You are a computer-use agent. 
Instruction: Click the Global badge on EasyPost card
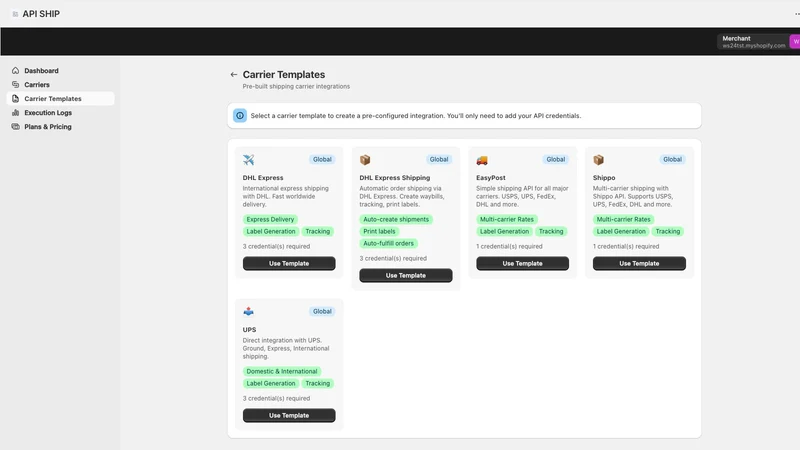coord(556,159)
